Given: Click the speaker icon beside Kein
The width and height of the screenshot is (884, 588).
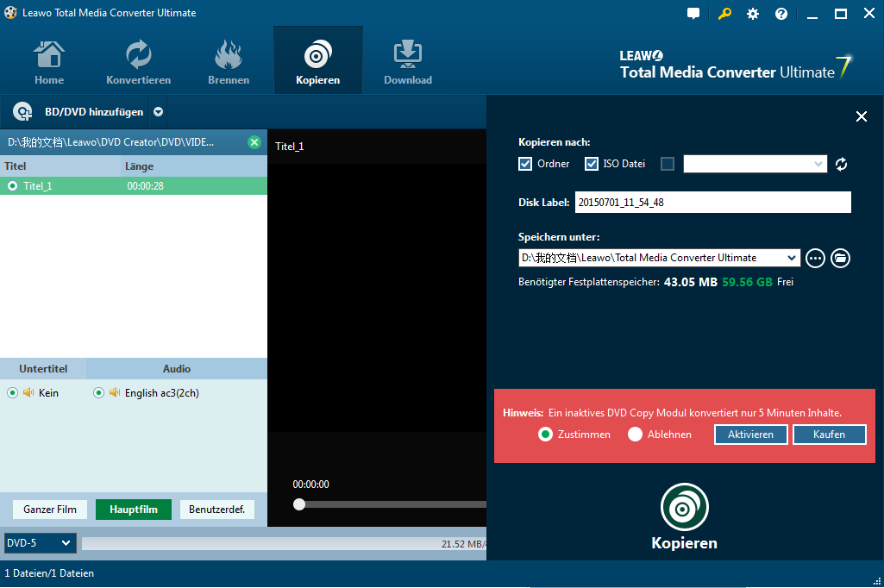Looking at the screenshot, I should (28, 392).
